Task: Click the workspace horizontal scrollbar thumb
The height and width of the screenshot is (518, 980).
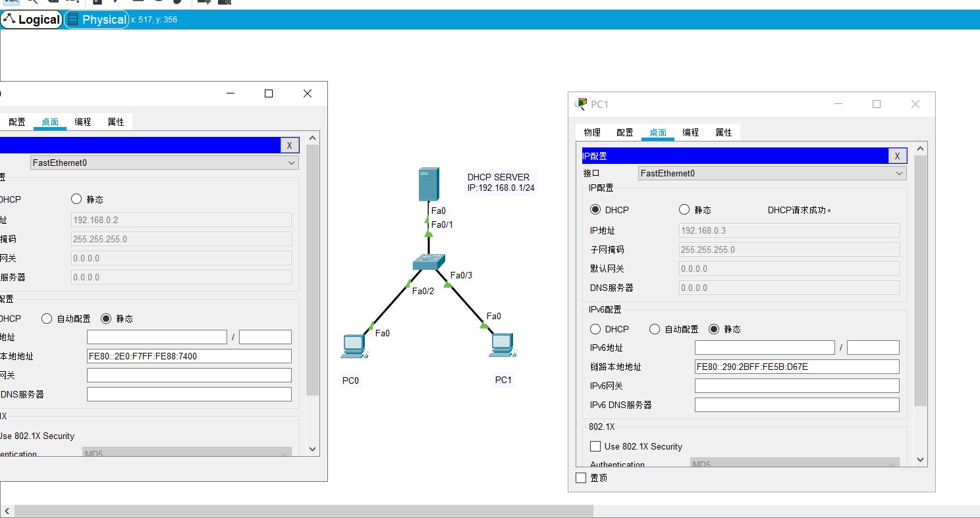Action: tap(304, 511)
